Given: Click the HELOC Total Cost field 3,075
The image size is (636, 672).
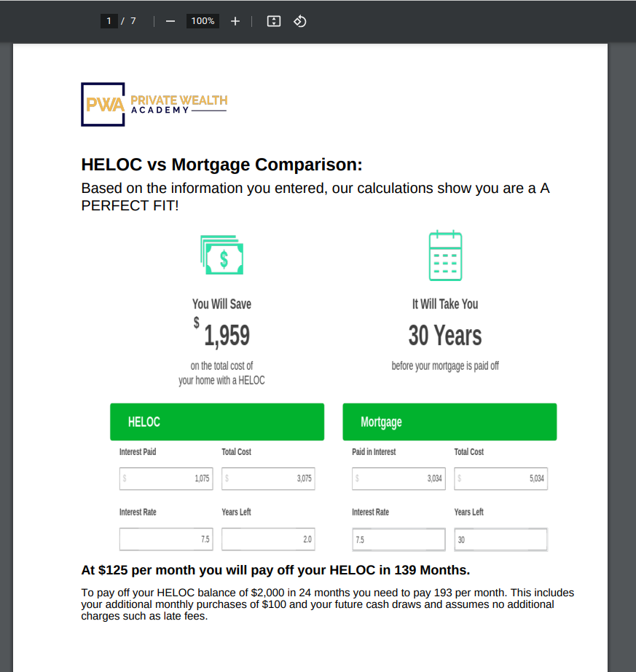Looking at the screenshot, I should [268, 478].
